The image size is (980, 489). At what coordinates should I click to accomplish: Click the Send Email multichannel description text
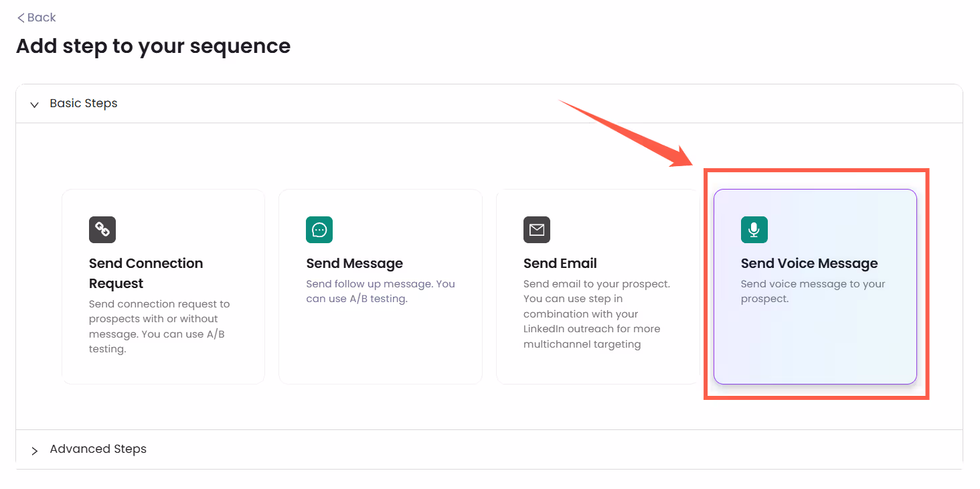[596, 313]
